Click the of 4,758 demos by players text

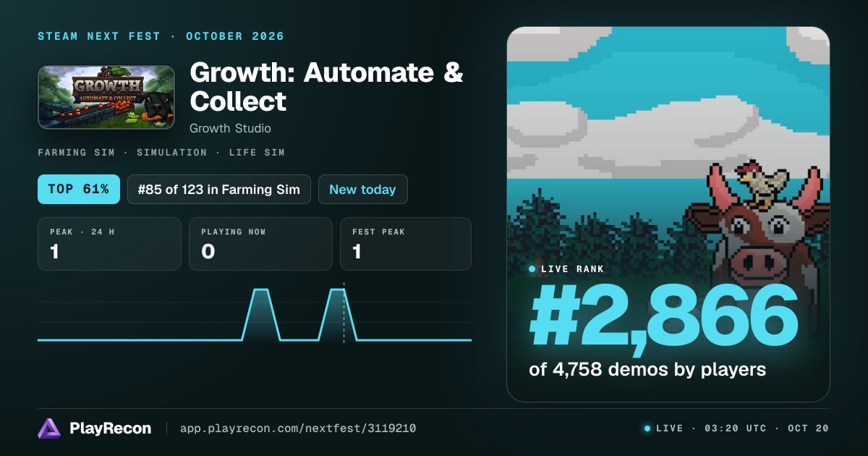647,370
